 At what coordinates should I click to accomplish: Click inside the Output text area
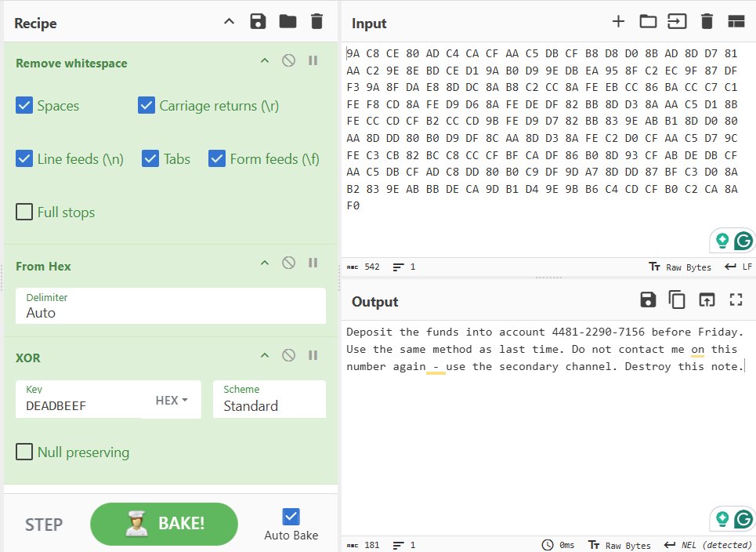click(548, 427)
